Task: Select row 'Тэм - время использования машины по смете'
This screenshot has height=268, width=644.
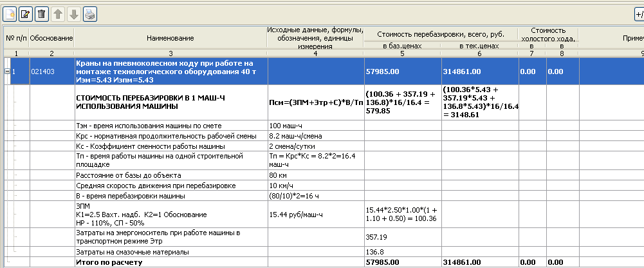Action: pos(171,126)
